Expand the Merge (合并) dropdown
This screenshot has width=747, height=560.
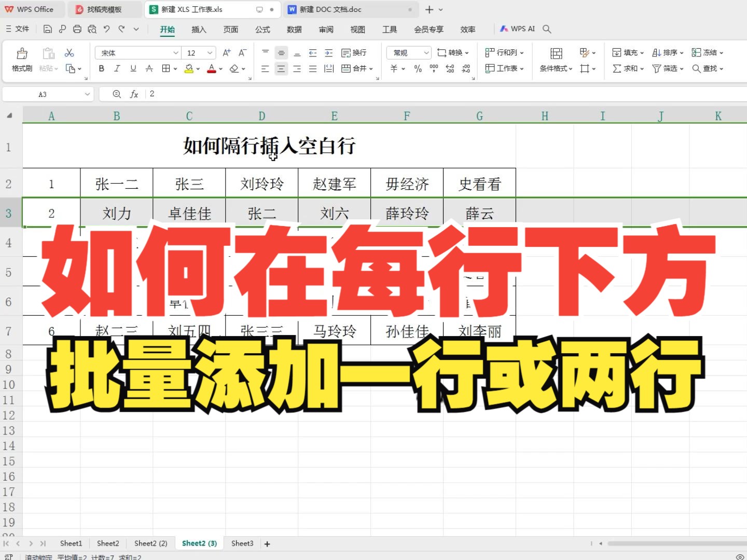pyautogui.click(x=371, y=68)
